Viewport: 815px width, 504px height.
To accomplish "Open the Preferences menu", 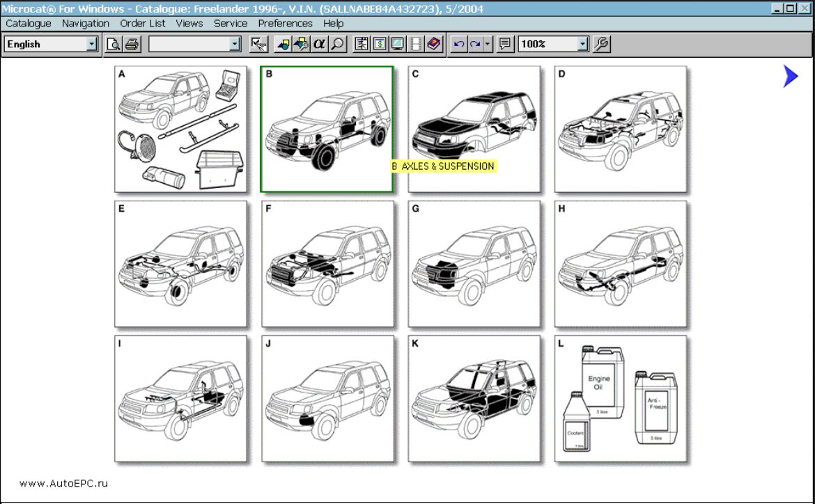I will (285, 23).
